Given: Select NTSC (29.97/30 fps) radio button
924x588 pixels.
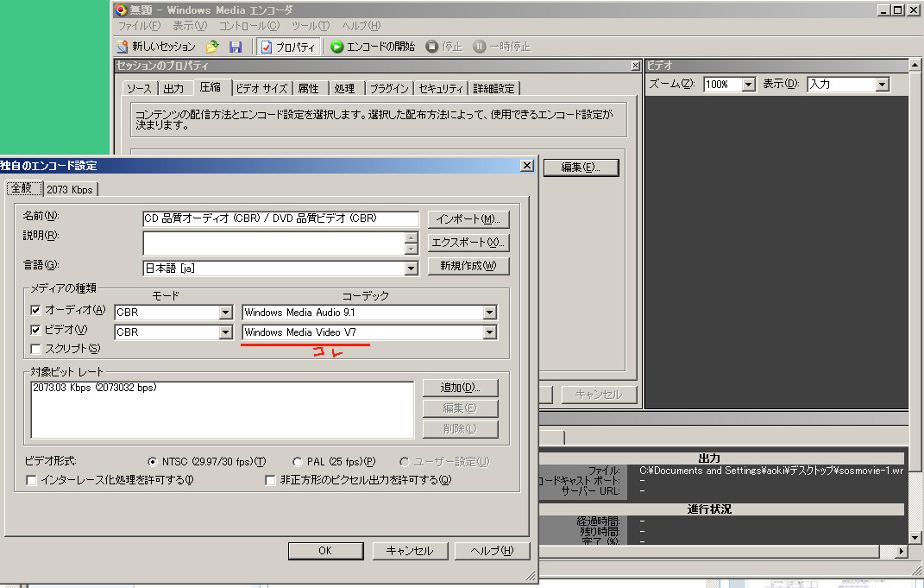Looking at the screenshot, I should click(153, 462).
